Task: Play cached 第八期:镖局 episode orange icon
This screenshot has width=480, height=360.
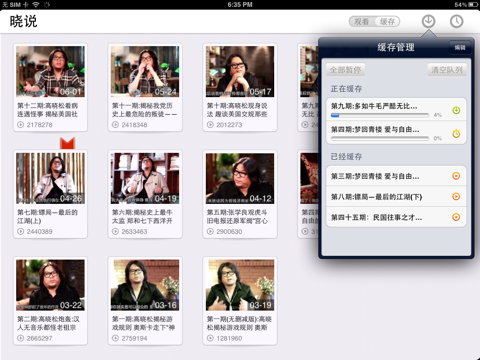Action: [456, 197]
